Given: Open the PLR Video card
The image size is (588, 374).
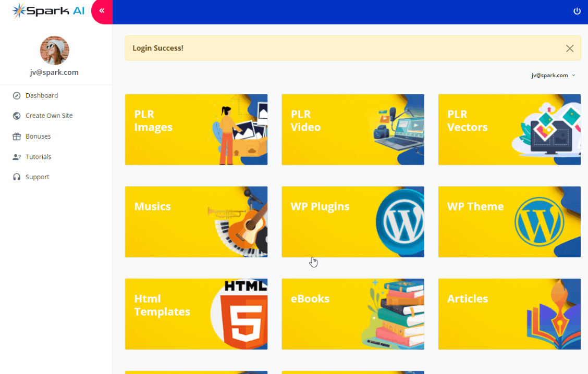Looking at the screenshot, I should tap(353, 130).
